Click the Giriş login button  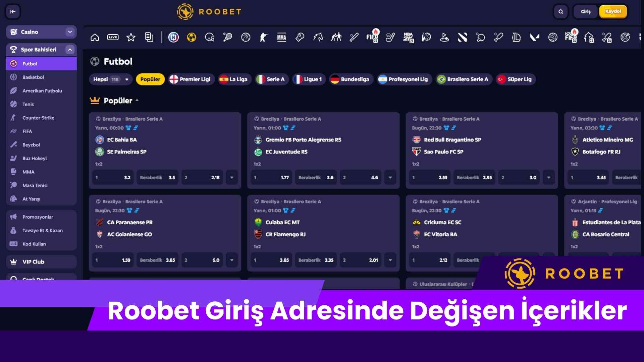pos(586,12)
